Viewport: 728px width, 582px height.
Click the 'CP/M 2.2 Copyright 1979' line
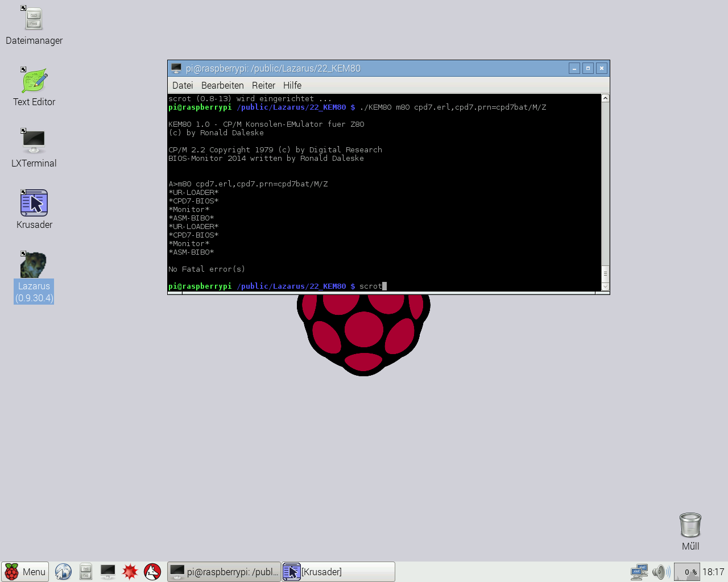pos(275,149)
